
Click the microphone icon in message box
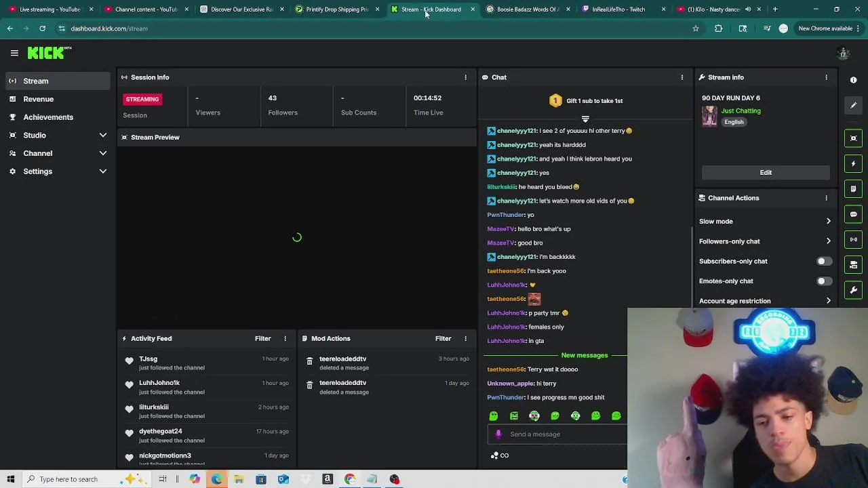tap(498, 434)
